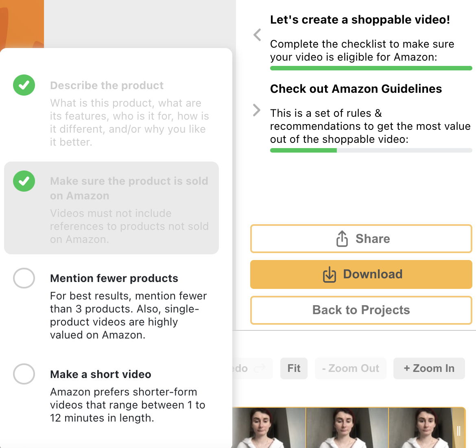Click the download arrow icon
Image resolution: width=476 pixels, height=448 pixels.
coord(330,274)
